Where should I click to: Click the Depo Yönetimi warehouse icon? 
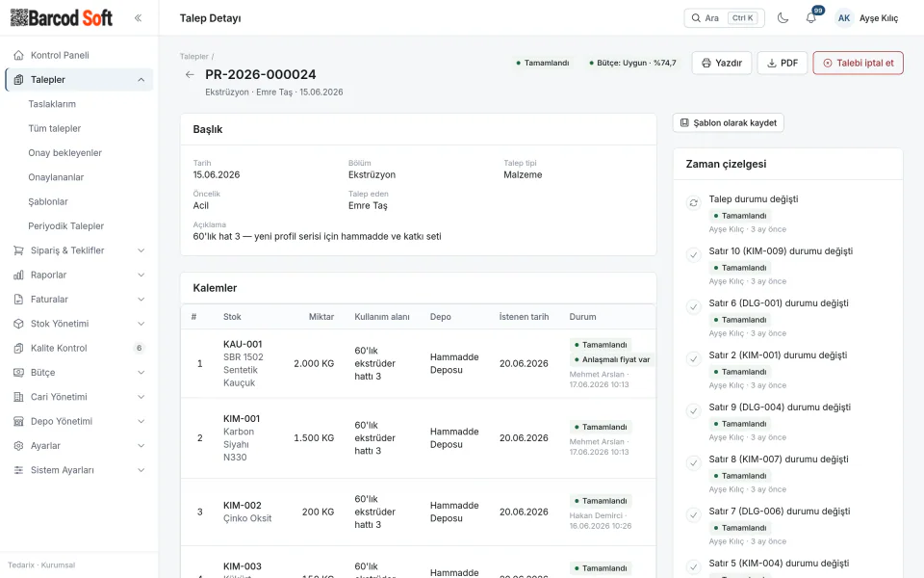[x=19, y=422]
